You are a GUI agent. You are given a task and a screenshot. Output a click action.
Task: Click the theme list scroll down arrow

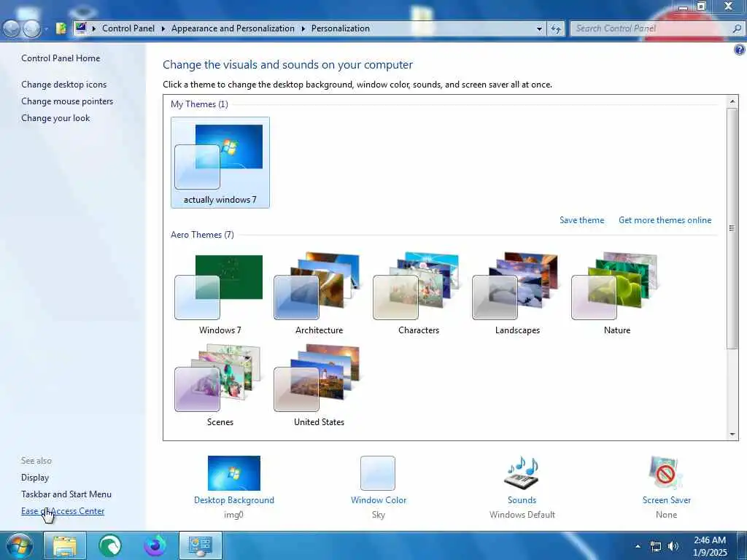tap(732, 435)
